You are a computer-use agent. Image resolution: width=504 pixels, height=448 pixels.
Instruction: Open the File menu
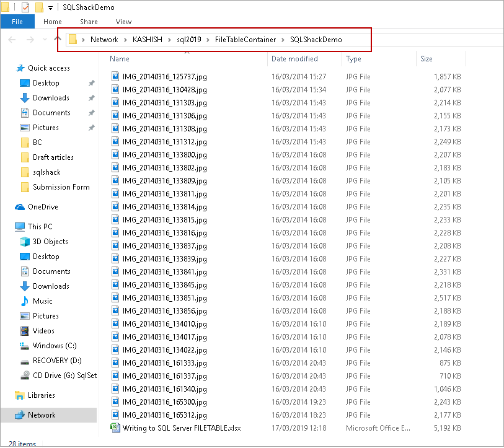[17, 21]
